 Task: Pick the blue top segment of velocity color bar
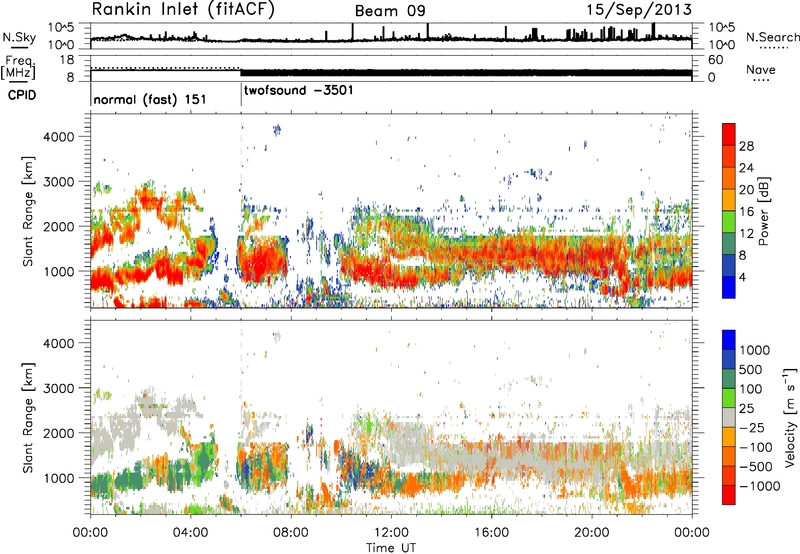729,340
